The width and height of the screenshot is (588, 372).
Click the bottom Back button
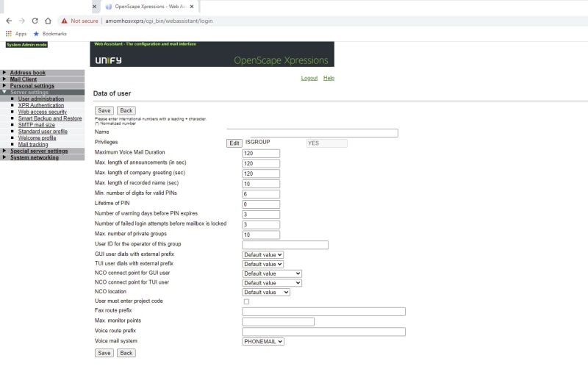click(x=126, y=353)
